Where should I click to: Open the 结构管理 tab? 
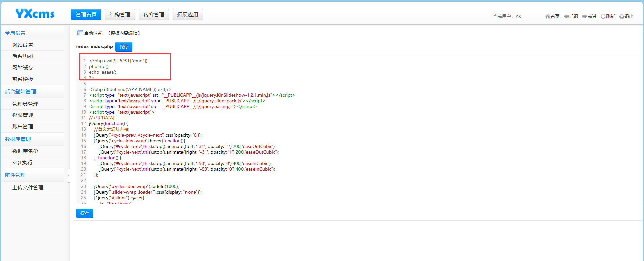pos(120,15)
